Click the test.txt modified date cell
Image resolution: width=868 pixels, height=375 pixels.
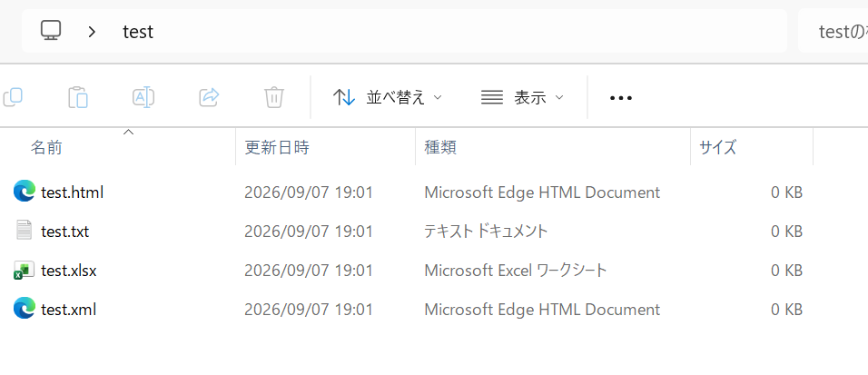point(309,231)
